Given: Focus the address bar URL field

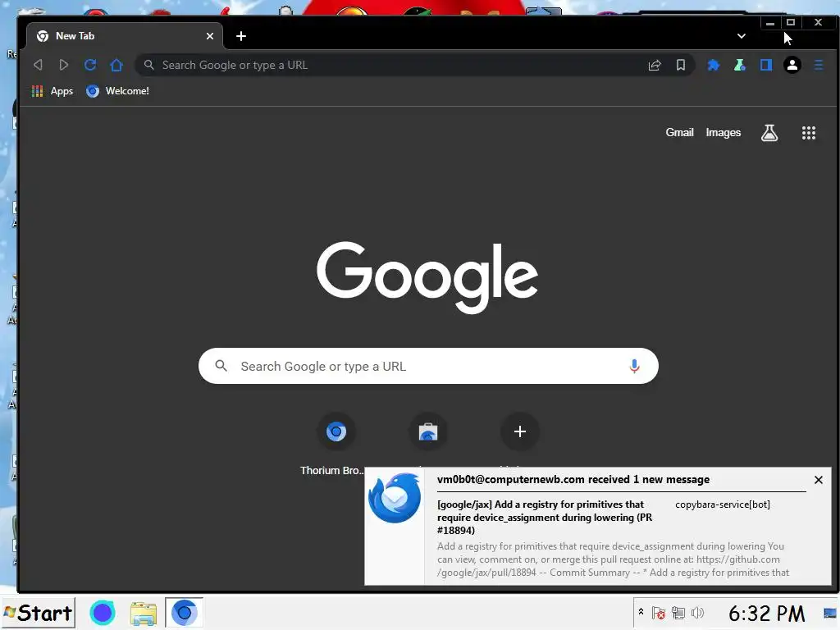Looking at the screenshot, I should coord(396,66).
